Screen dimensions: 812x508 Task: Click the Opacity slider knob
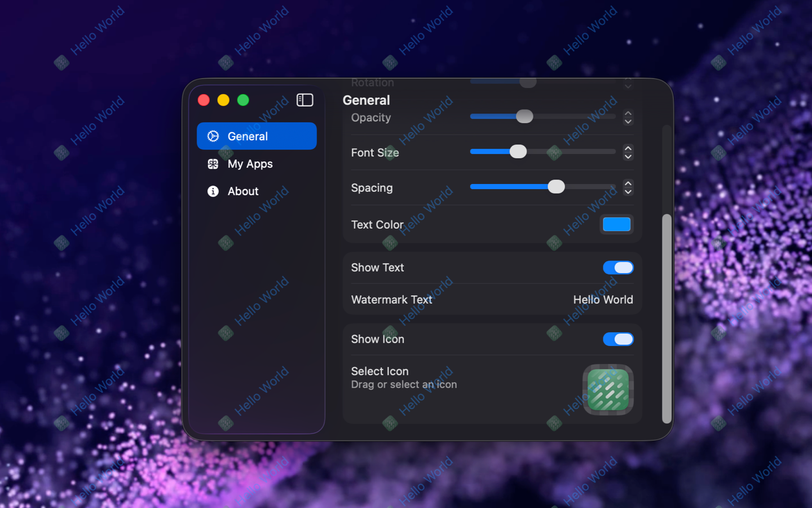(x=524, y=116)
